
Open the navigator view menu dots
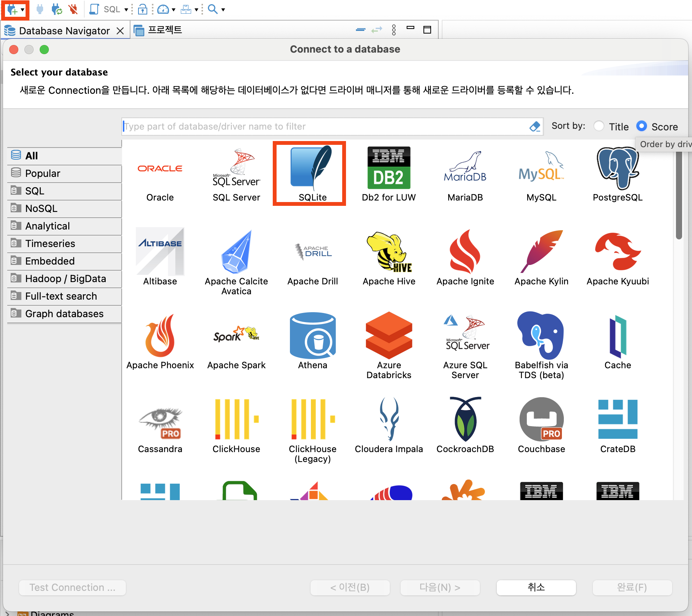(x=394, y=30)
